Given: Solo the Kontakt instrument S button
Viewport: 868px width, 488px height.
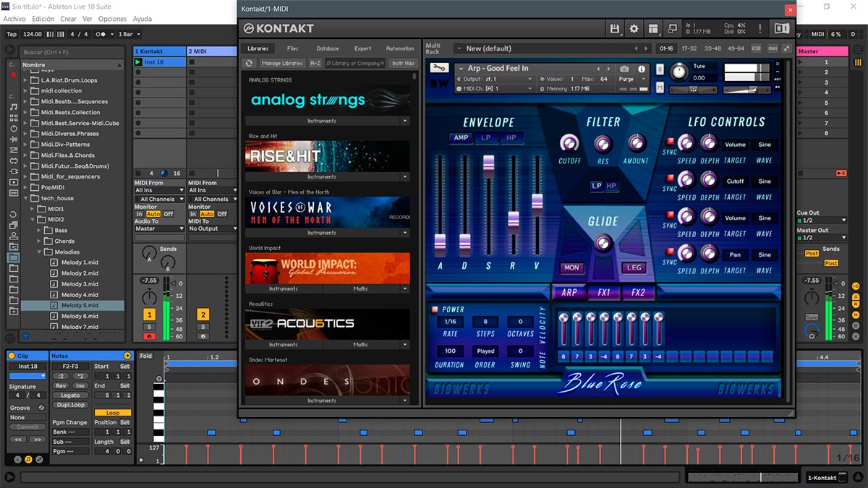Looking at the screenshot, I should click(660, 69).
